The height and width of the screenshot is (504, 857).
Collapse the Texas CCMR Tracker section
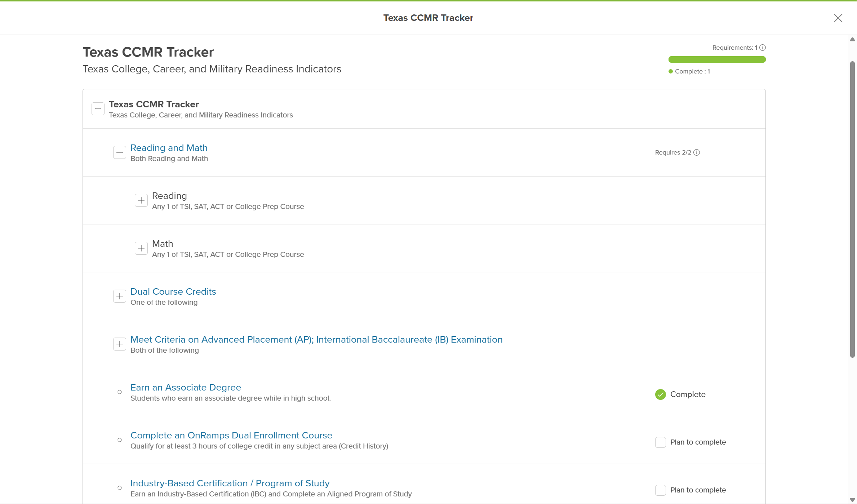[98, 109]
